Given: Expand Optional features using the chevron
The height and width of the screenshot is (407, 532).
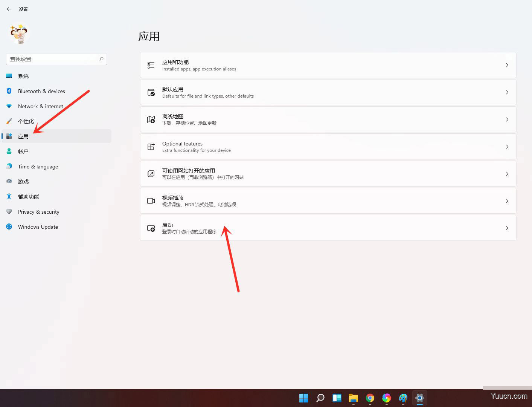Looking at the screenshot, I should pyautogui.click(x=507, y=147).
